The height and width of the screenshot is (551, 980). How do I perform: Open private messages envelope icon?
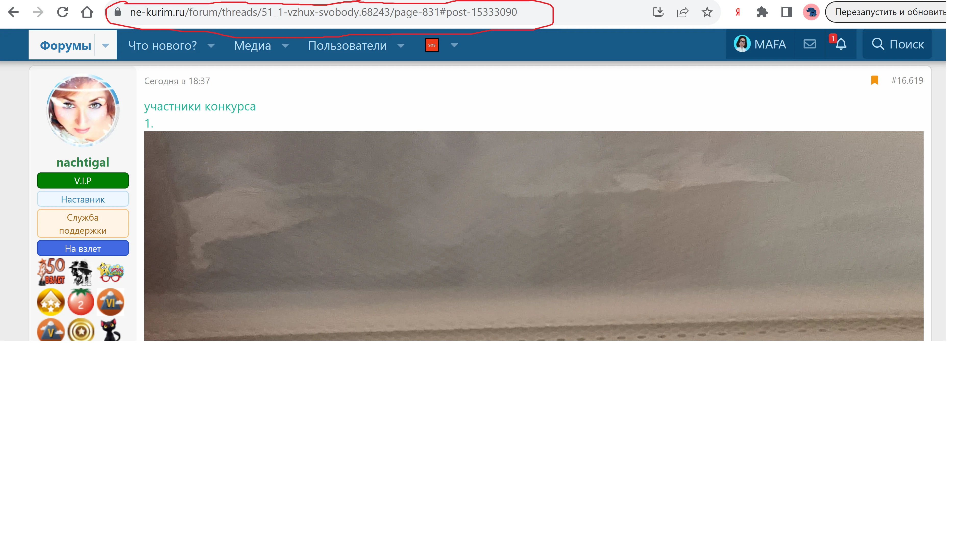[810, 44]
